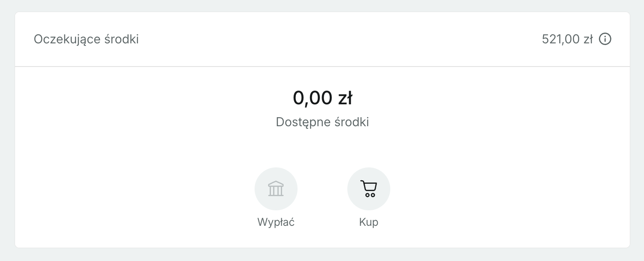Screen dimensions: 644x261
Task: Click the Wypłać text label
Action: 276,222
